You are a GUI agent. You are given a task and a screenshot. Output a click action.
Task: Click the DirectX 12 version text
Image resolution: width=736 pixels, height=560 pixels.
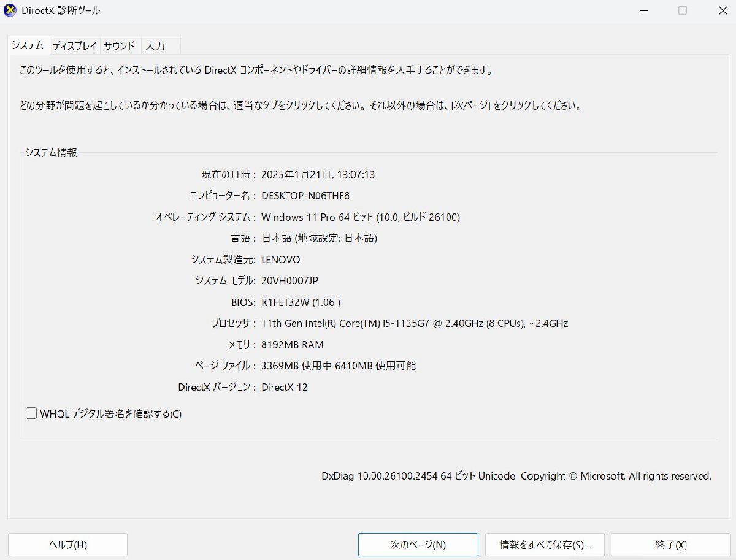(x=285, y=387)
